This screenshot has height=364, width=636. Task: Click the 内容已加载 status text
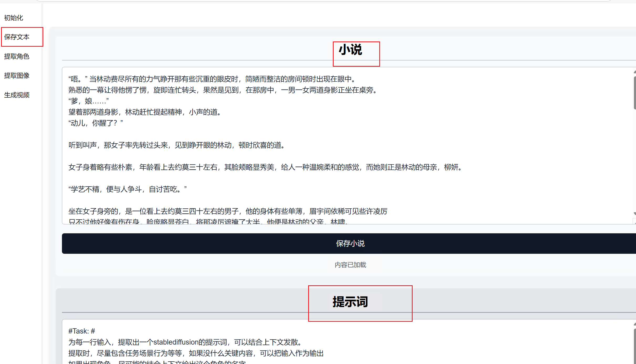(350, 265)
